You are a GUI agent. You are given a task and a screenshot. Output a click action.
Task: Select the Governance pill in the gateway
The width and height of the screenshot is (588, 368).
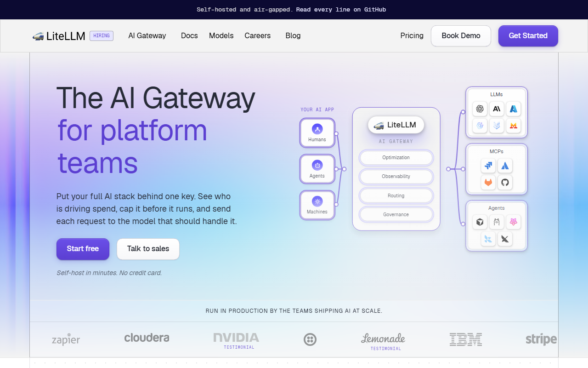(396, 215)
